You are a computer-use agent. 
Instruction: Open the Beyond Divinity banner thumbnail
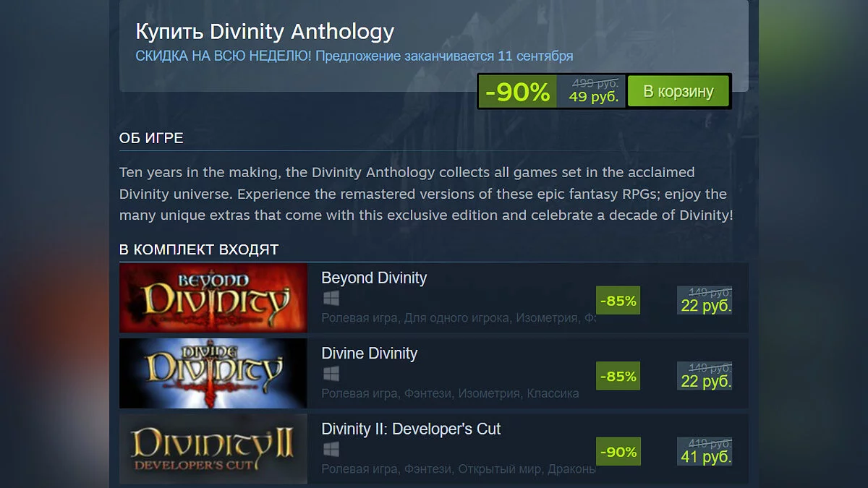point(213,298)
